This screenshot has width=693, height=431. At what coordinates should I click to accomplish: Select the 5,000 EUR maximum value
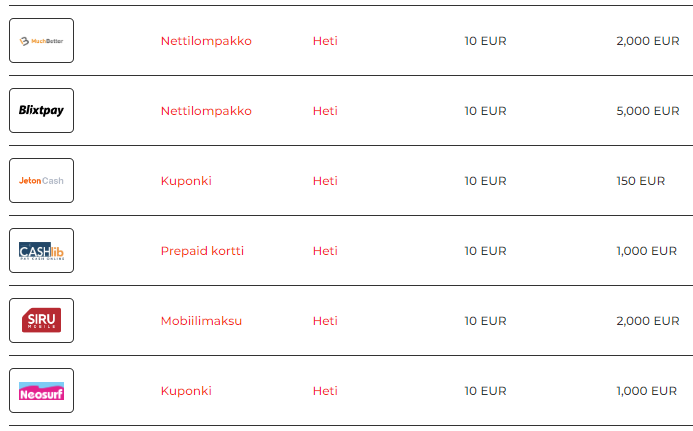click(648, 111)
